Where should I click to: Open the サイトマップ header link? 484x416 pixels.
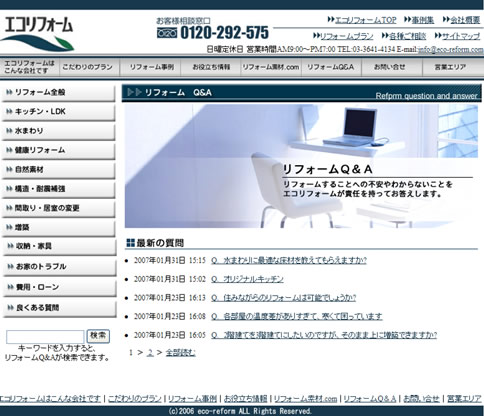coord(461,36)
